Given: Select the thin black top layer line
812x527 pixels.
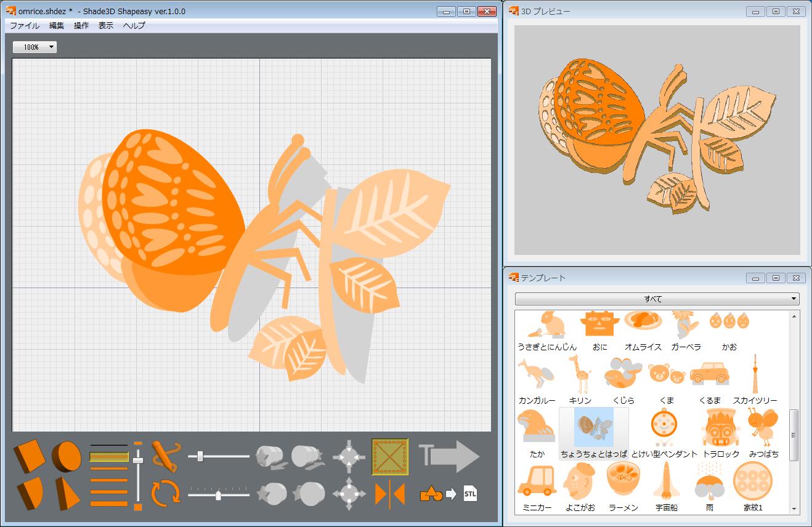Looking at the screenshot, I should (109, 445).
